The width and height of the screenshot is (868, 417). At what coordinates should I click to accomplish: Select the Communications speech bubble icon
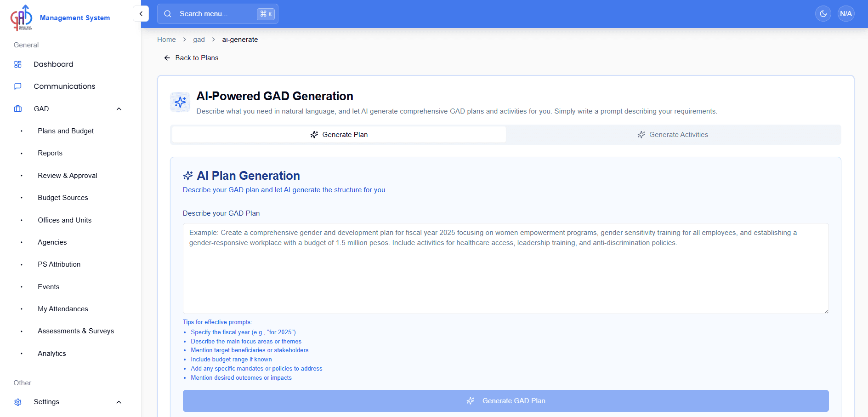(17, 86)
